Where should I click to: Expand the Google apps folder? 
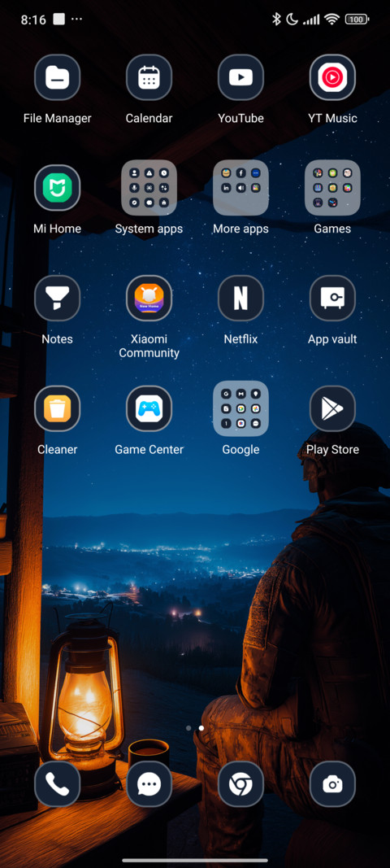[240, 408]
